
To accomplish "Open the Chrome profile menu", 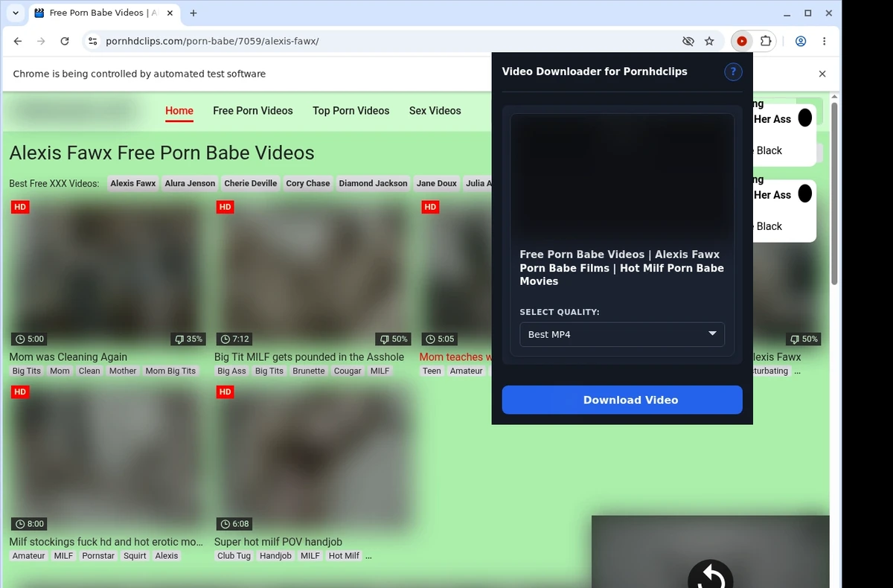I will tap(801, 42).
